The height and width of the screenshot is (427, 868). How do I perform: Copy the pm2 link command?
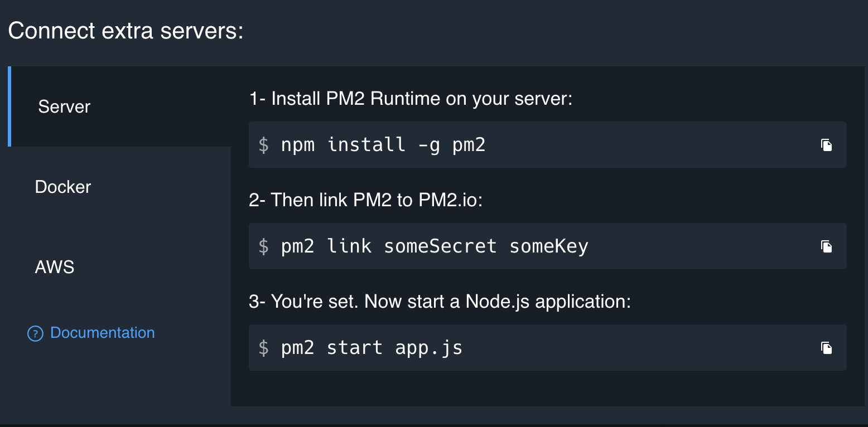point(826,246)
